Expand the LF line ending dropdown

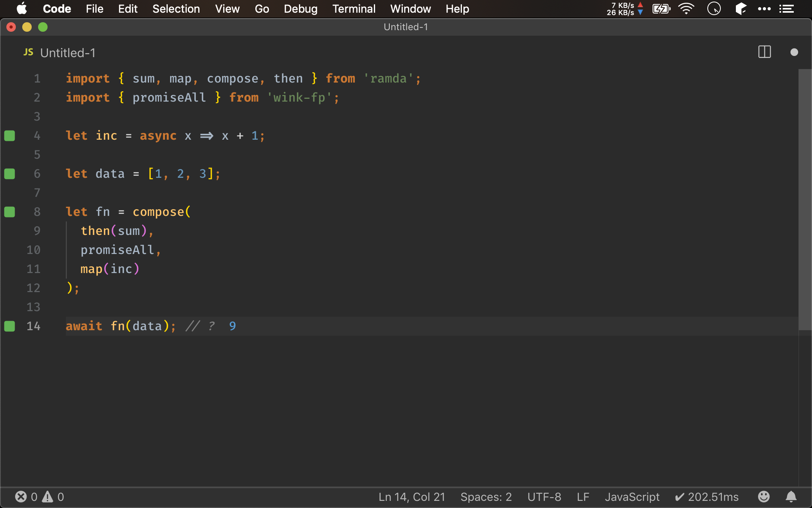(x=583, y=497)
